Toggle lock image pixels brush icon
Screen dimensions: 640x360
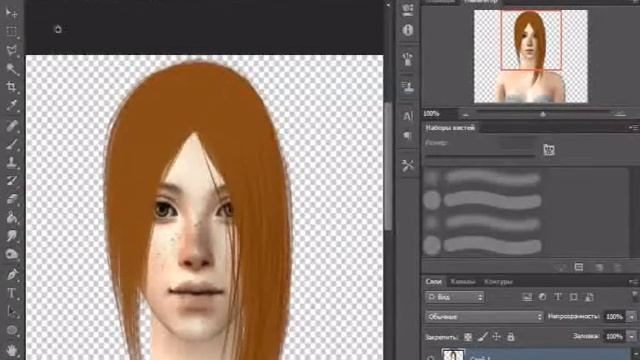[482, 337]
